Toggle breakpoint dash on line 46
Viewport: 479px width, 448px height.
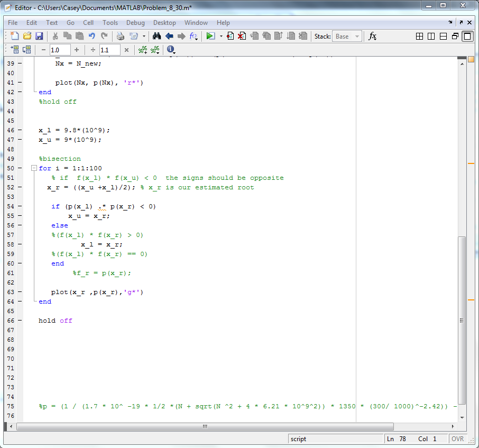(20, 130)
